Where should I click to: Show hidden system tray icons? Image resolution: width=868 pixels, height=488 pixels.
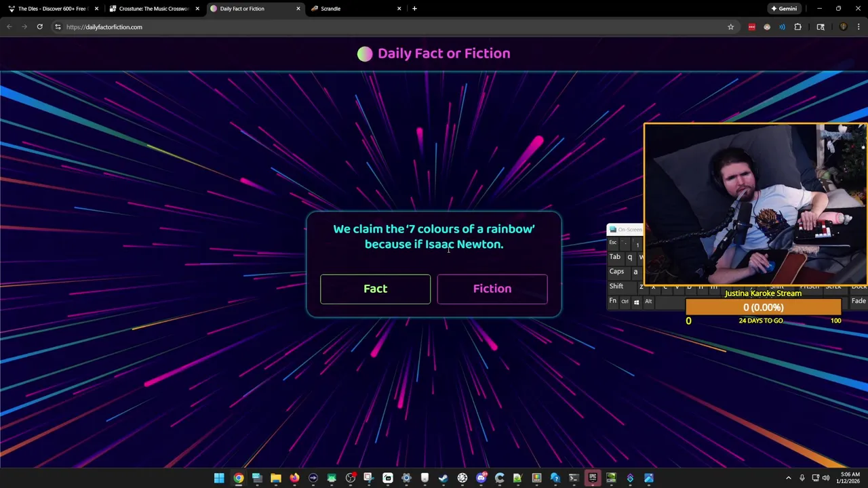tap(788, 479)
